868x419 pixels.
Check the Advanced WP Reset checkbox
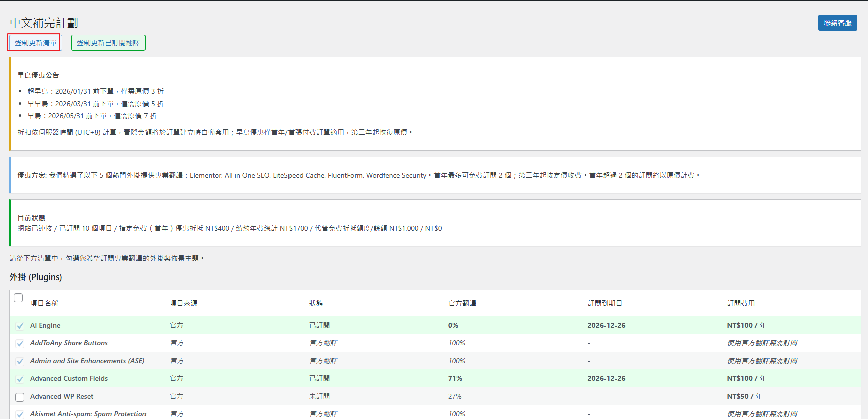(x=20, y=397)
